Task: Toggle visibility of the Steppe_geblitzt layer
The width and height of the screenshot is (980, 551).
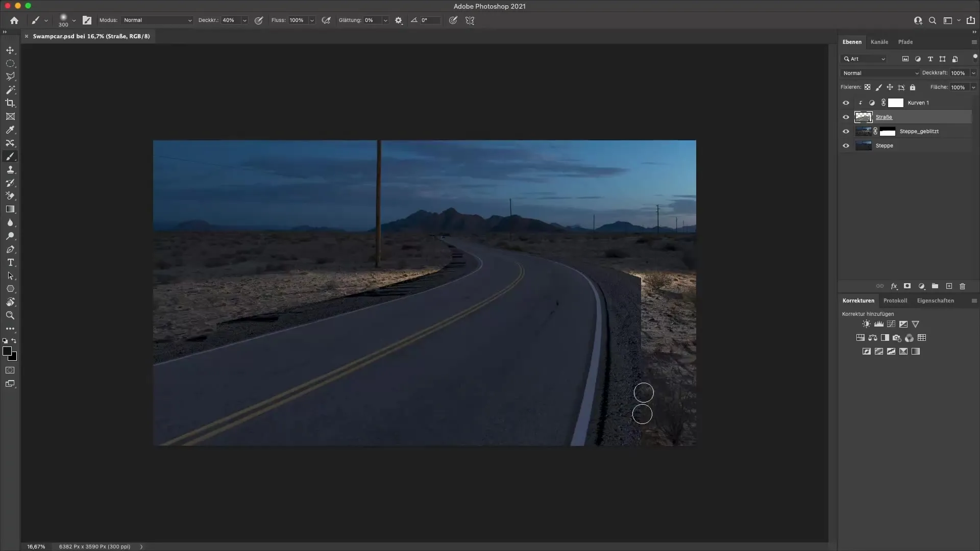Action: click(x=846, y=131)
